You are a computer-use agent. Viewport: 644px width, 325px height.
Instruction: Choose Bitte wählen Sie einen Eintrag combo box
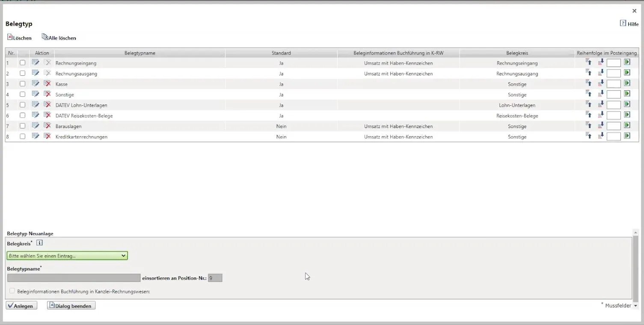(x=66, y=255)
